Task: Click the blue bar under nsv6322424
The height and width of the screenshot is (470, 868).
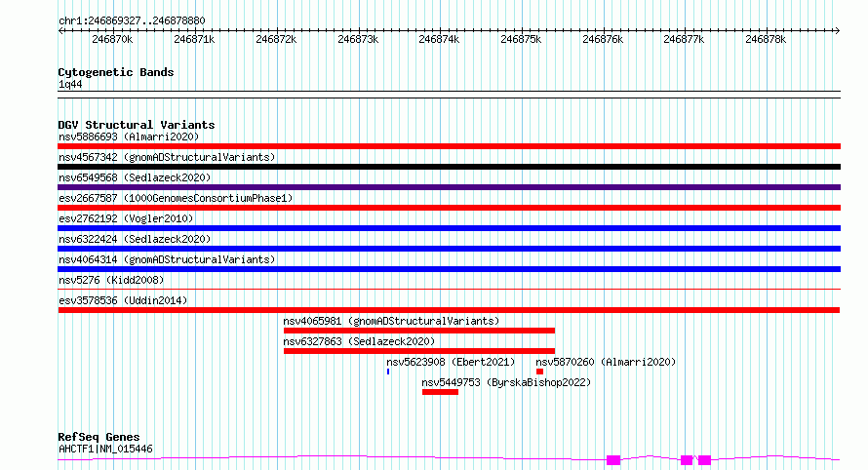Action: pos(449,249)
